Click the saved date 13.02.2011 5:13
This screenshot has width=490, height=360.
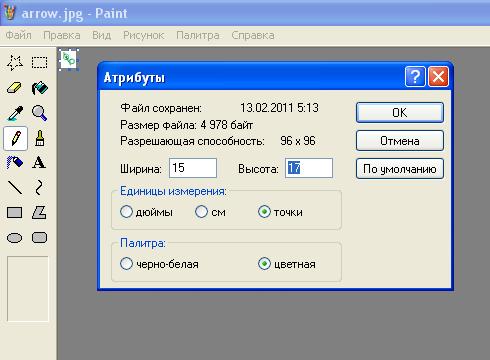click(279, 108)
